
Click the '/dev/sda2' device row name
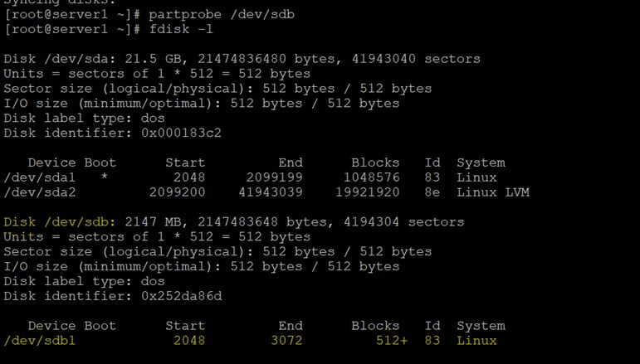(40, 192)
